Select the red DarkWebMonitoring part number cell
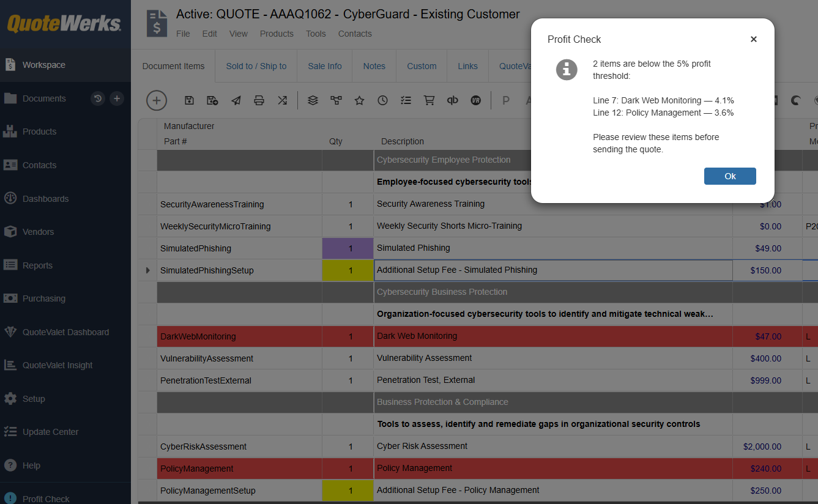The height and width of the screenshot is (504, 818). tap(239, 336)
